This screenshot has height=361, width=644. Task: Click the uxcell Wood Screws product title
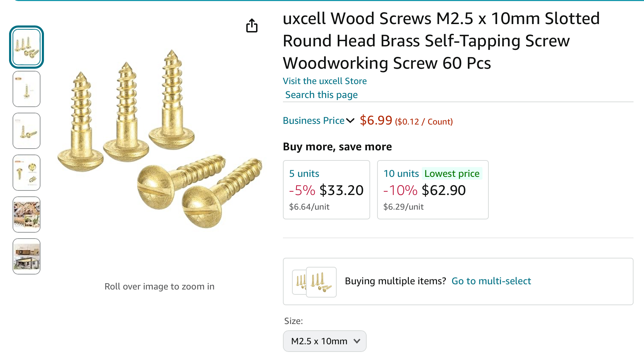(441, 41)
